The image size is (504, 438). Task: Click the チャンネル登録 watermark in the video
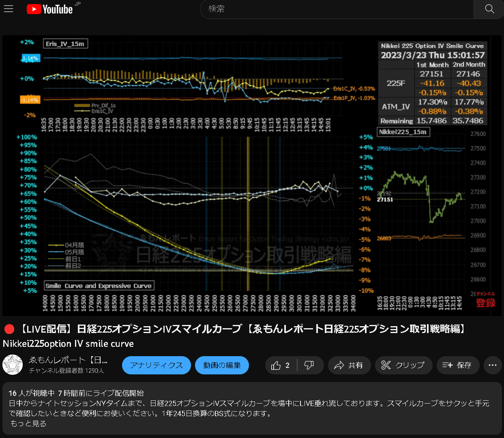485,299
